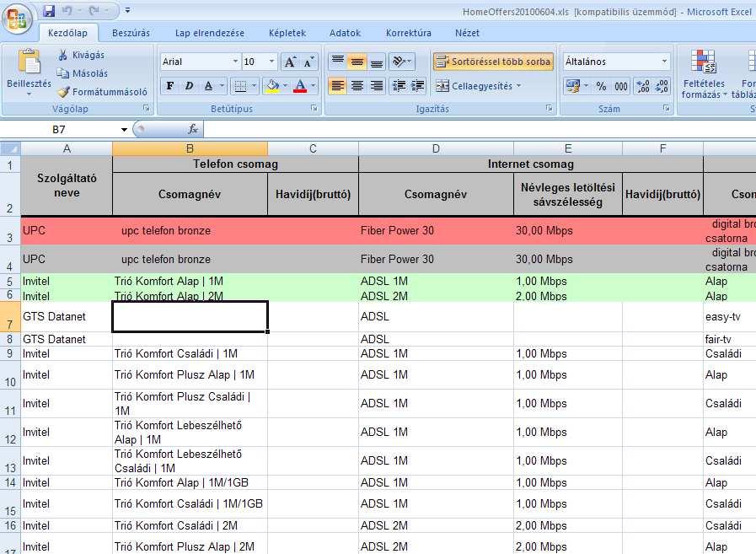This screenshot has height=554, width=756.
Task: Cut selection with Kivágás
Action: point(81,55)
